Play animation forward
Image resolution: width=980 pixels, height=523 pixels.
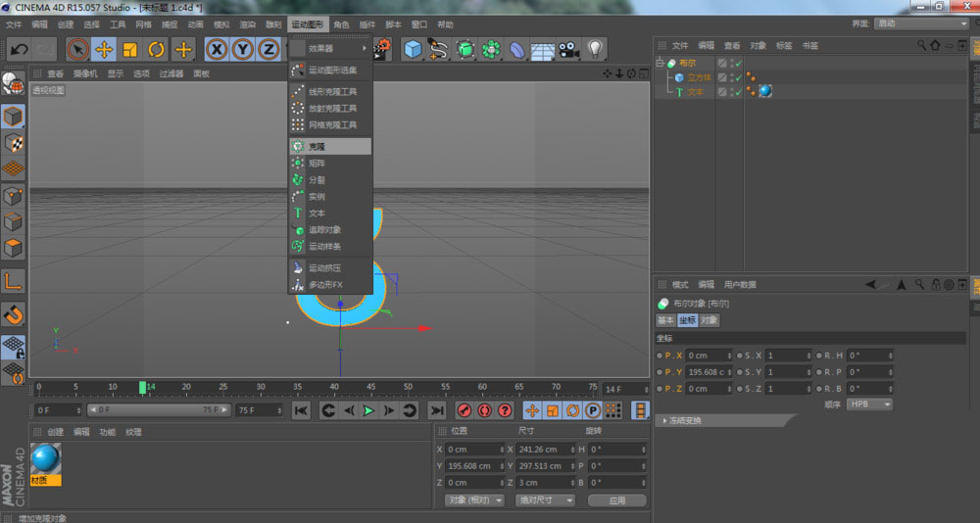(x=368, y=410)
